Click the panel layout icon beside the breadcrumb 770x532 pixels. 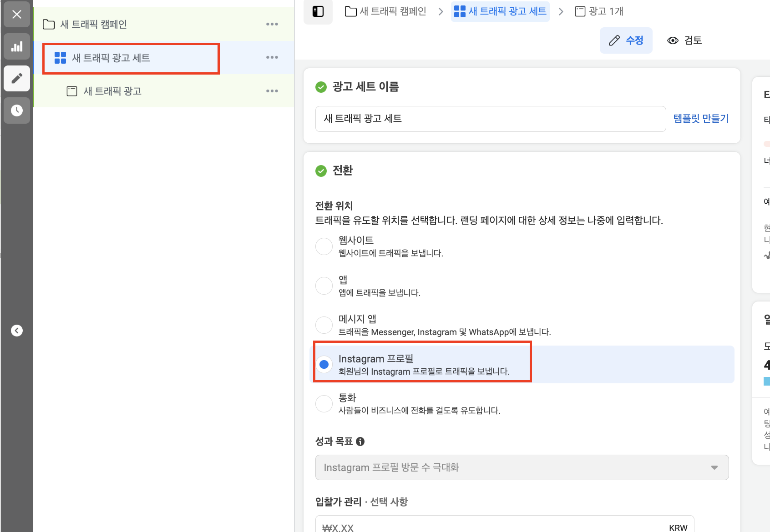318,11
